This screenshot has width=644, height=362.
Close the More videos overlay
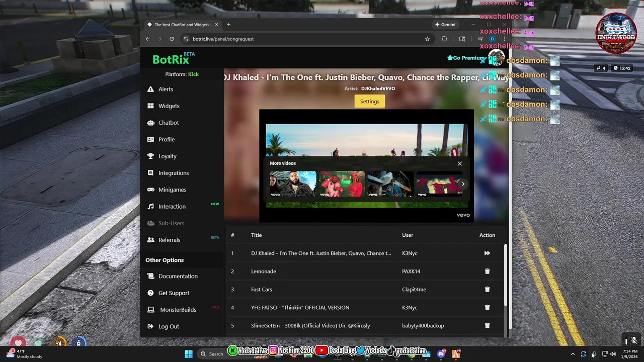pos(459,163)
